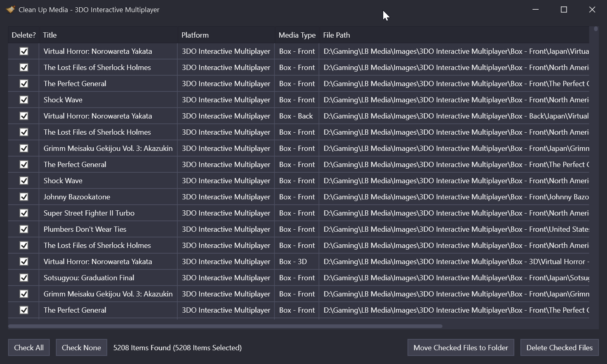Uncheck Virtual Horror Box - Back row checkbox
607x364 pixels.
coord(24,116)
